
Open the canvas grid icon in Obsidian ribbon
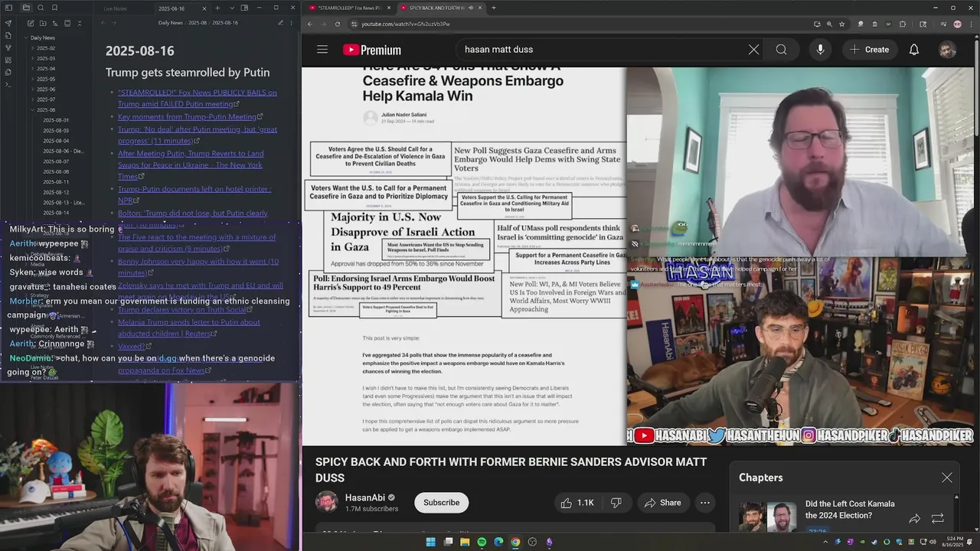click(x=8, y=60)
